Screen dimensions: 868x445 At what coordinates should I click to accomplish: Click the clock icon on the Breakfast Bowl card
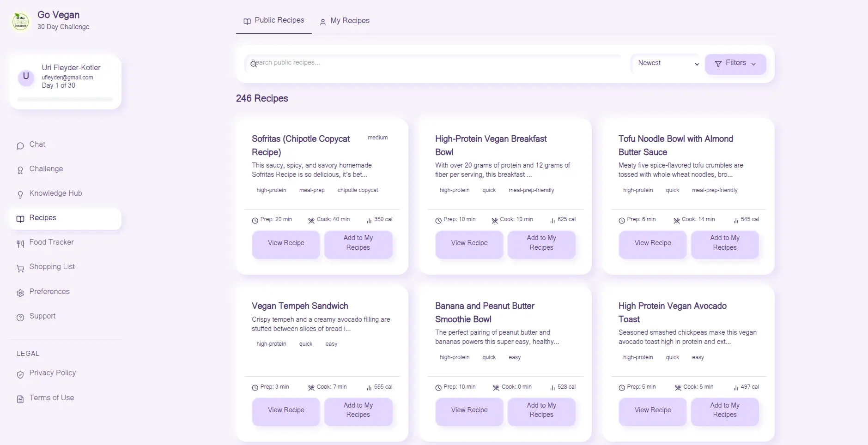click(x=438, y=221)
